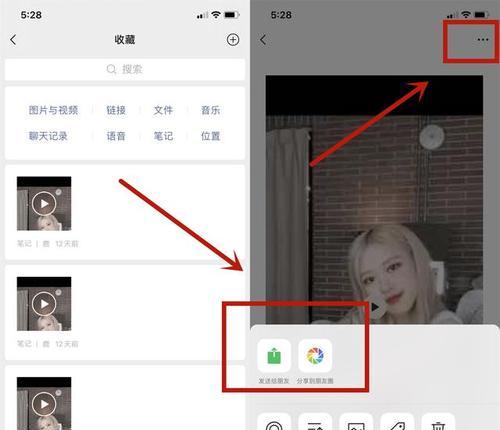The width and height of the screenshot is (500, 430).
Task: Tap the tag label icon in bottom sheet
Action: (x=397, y=422)
